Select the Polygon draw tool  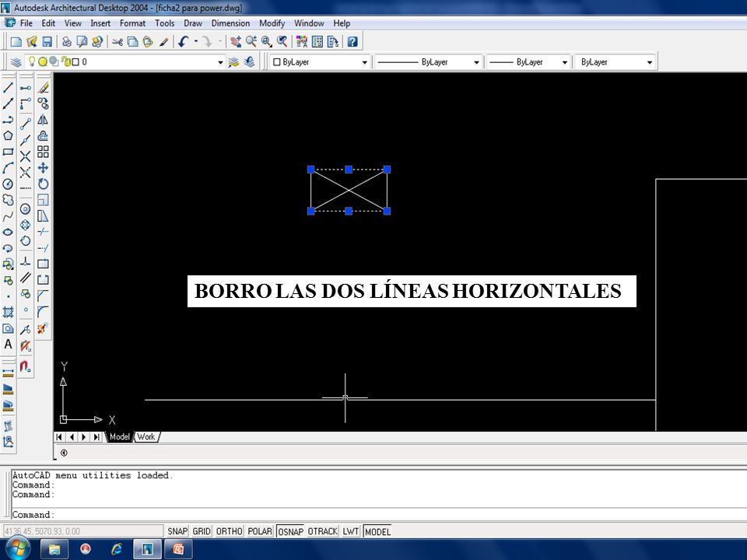(8, 135)
